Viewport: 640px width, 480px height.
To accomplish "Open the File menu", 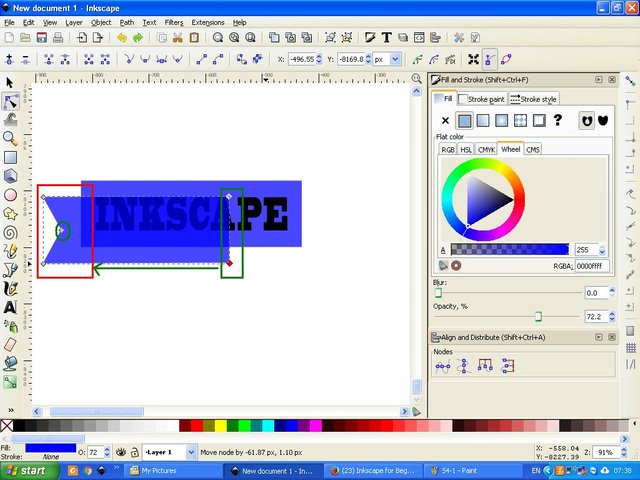I will coord(9,22).
